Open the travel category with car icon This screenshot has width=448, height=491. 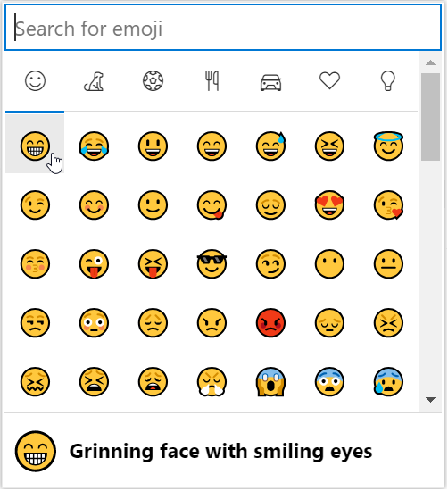coord(270,81)
